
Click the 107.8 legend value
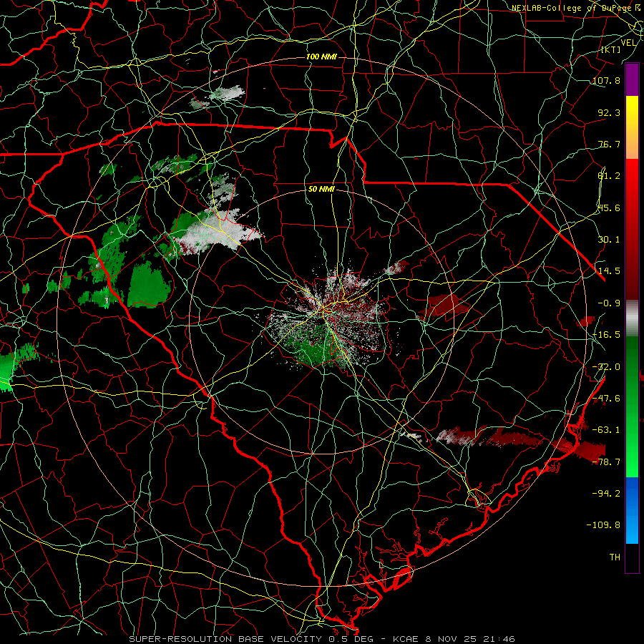[606, 80]
